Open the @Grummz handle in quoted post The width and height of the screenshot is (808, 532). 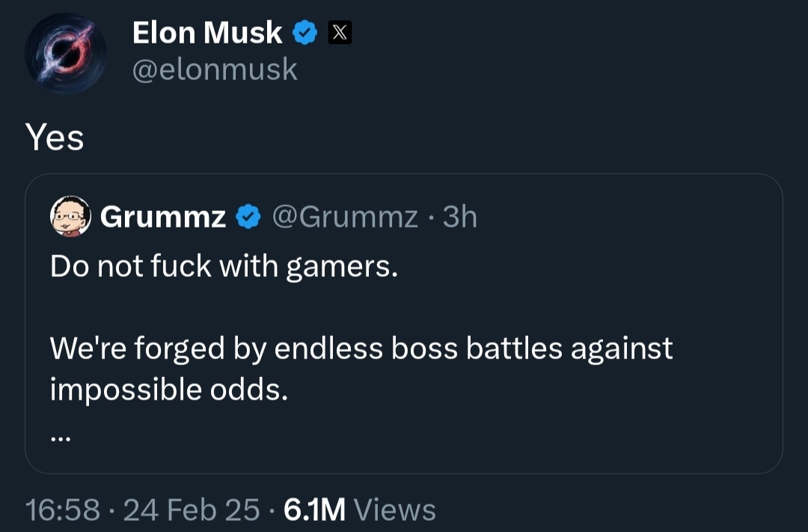pos(344,217)
